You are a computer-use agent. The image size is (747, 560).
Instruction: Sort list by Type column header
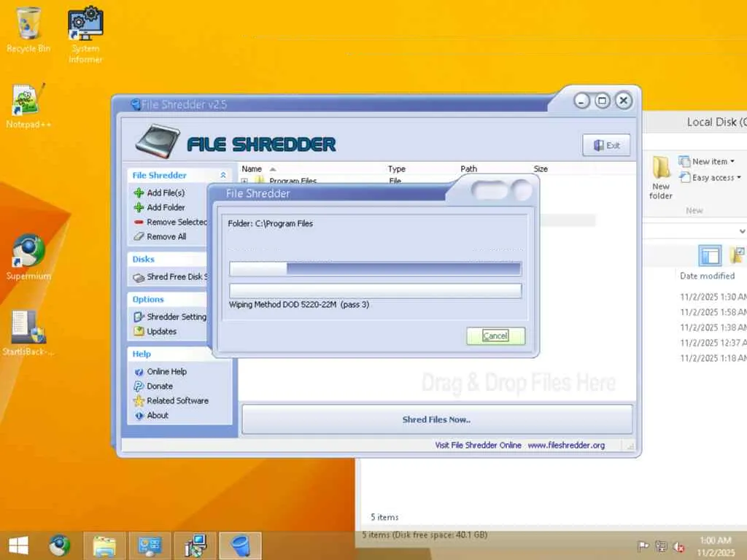(396, 169)
